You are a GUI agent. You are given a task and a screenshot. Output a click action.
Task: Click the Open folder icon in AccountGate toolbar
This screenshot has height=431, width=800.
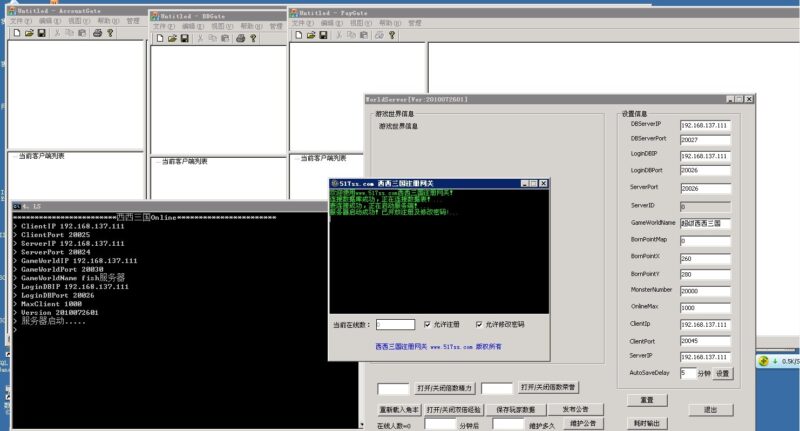[x=28, y=33]
